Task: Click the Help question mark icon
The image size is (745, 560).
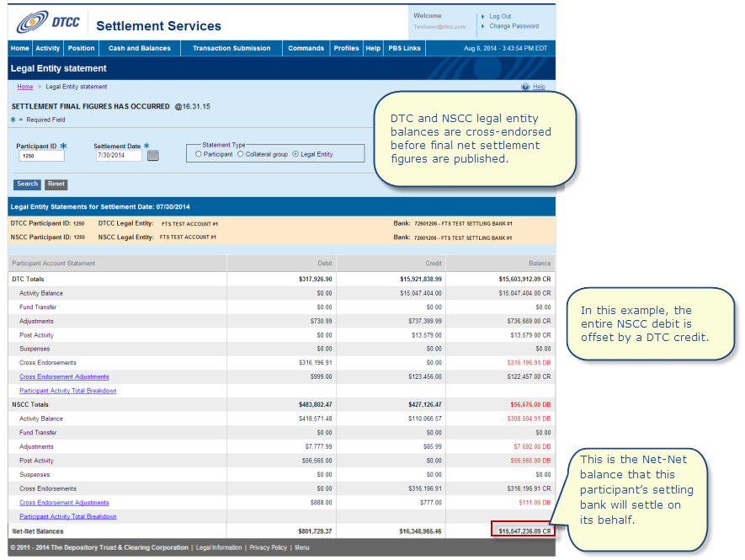Action: pos(525,87)
